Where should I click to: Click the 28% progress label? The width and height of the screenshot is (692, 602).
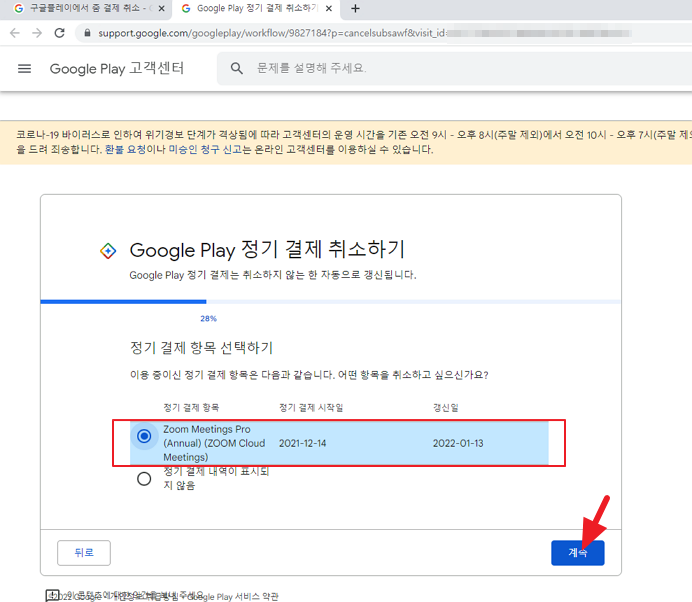[208, 318]
